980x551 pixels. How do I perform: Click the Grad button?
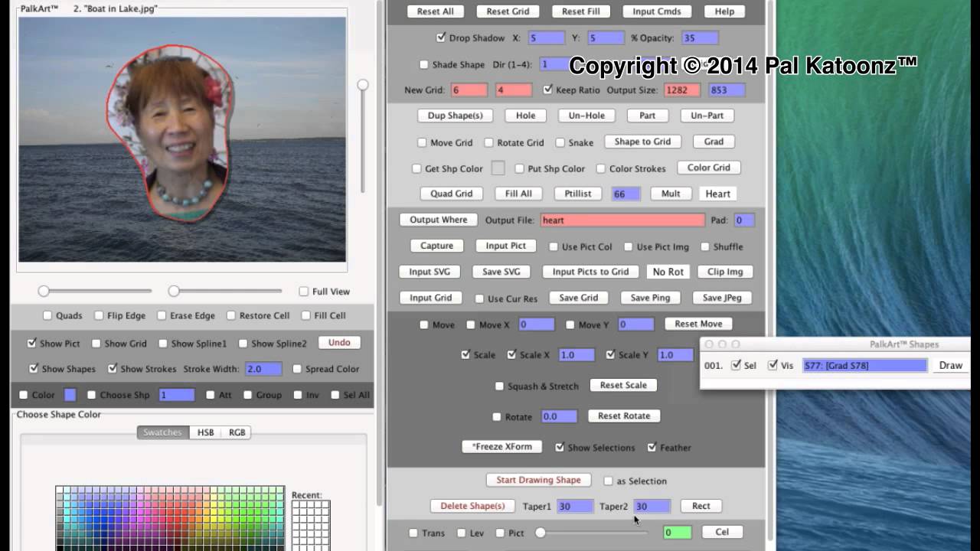(714, 142)
